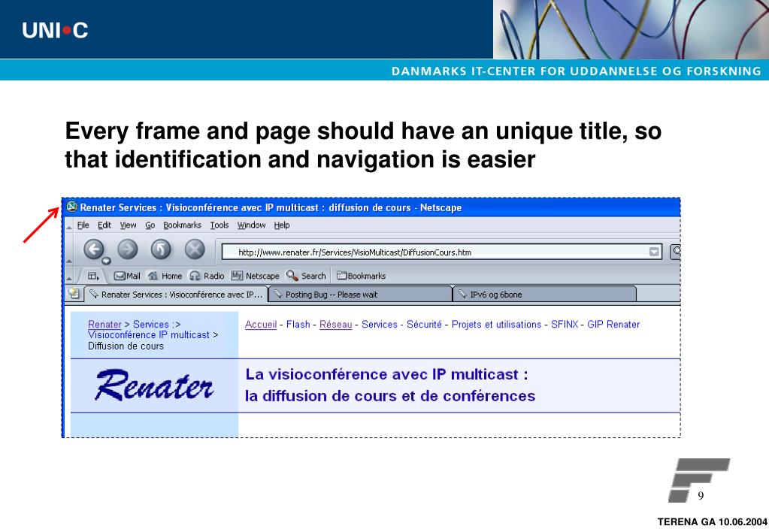Open the Edit menu
The width and height of the screenshot is (769, 532).
[x=104, y=225]
